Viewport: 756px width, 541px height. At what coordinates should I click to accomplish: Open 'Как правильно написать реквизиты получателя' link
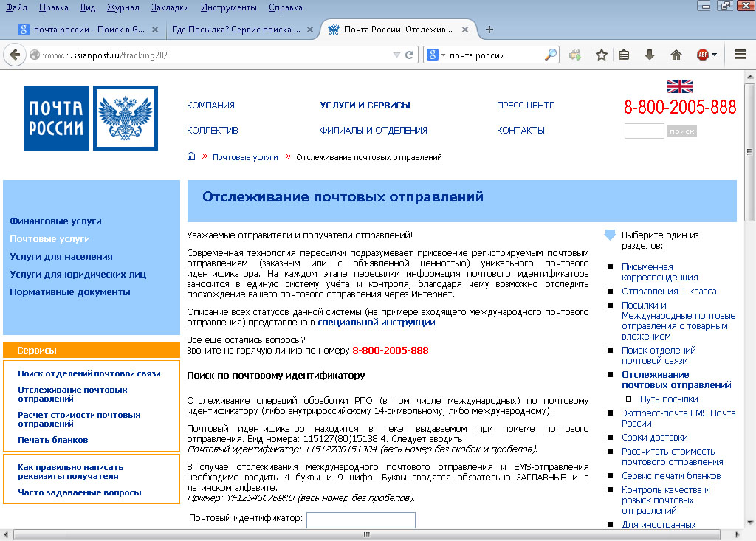70,472
